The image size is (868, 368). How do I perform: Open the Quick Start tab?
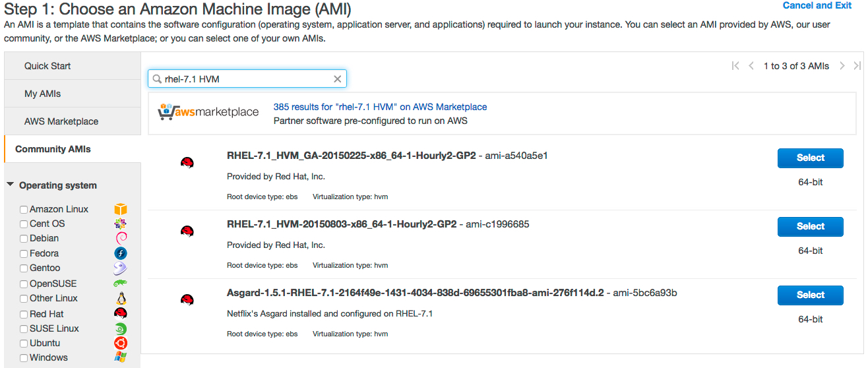47,66
